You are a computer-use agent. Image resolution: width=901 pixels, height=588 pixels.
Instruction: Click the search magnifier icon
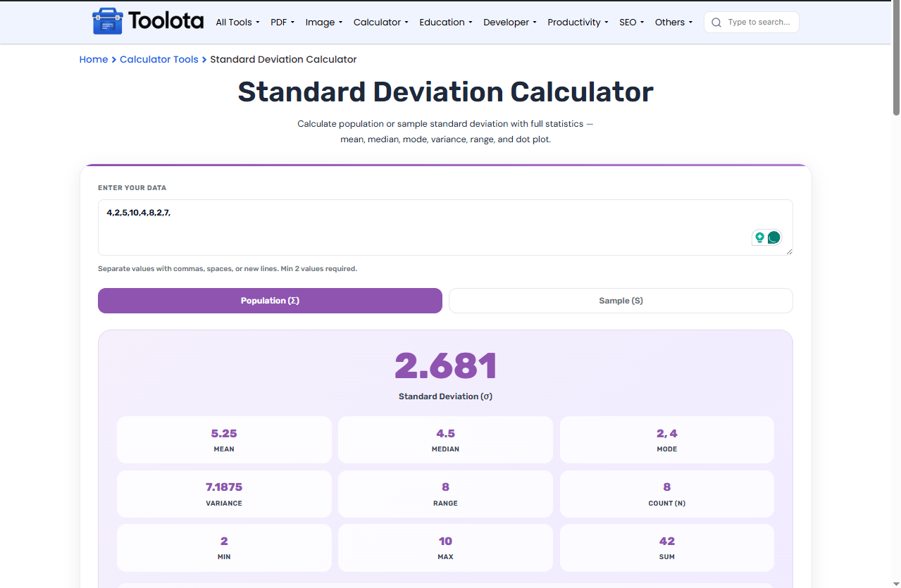pyautogui.click(x=716, y=23)
